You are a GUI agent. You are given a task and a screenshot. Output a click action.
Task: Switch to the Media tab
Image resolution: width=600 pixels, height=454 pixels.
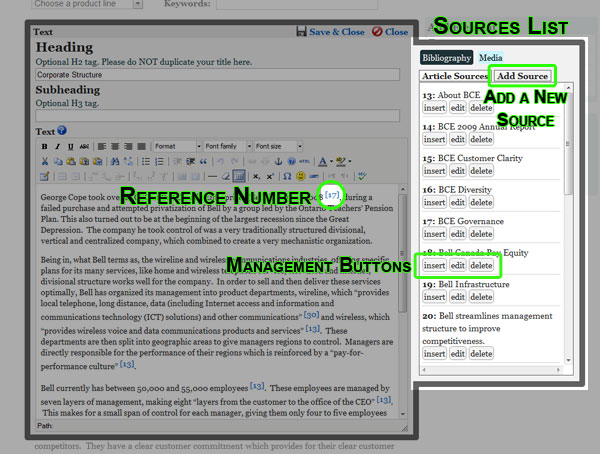(x=490, y=58)
